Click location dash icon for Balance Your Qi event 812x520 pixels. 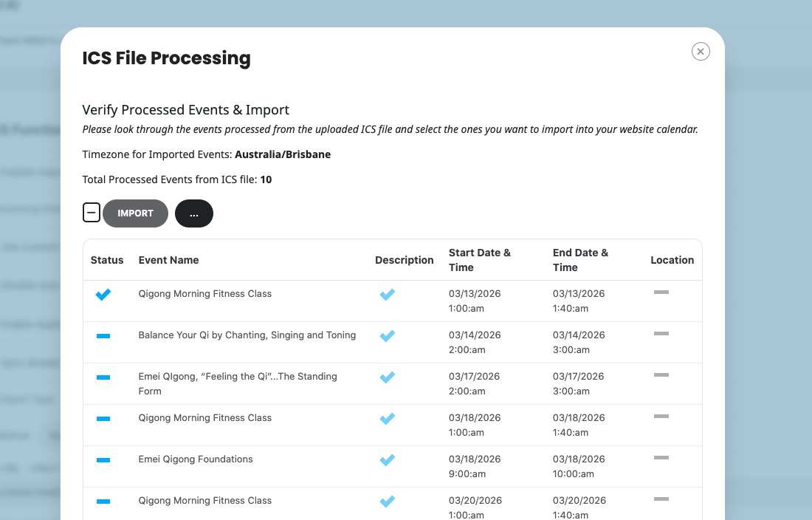pos(661,334)
